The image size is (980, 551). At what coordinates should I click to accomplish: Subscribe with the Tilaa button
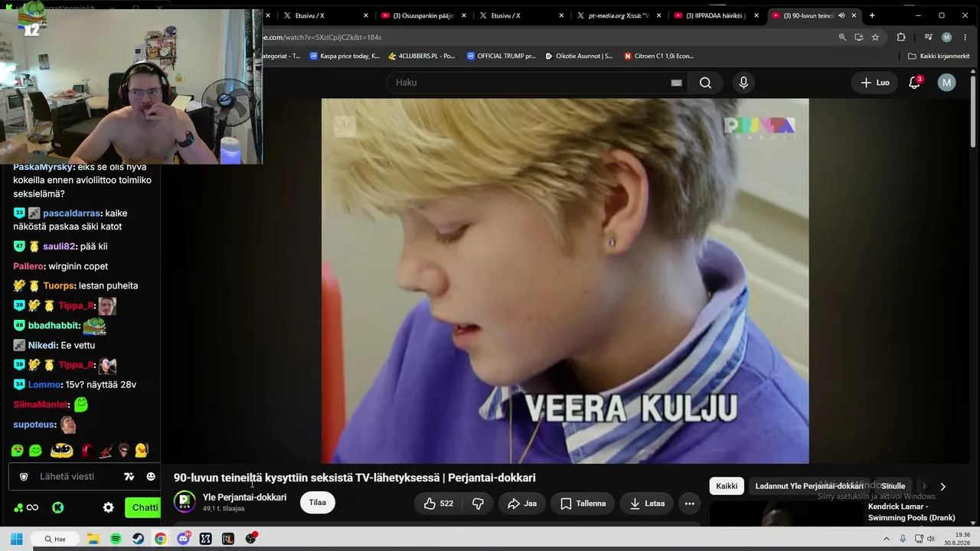tap(318, 503)
